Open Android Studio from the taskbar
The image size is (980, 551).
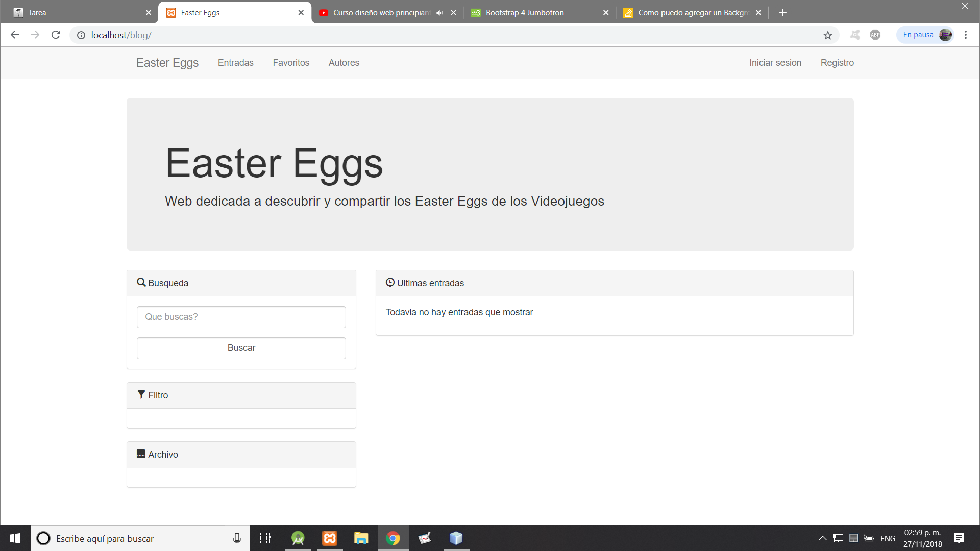click(x=298, y=538)
